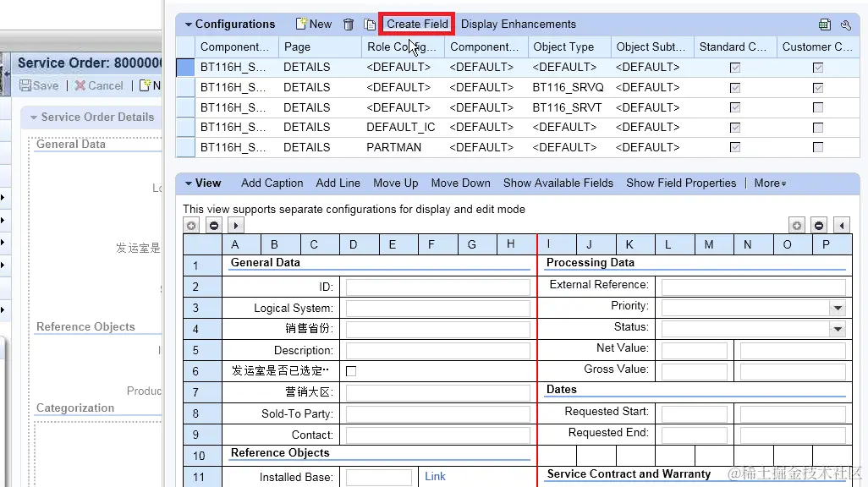Delete configuration using the trash icon
Viewport: 868px width, 487px height.
coord(349,25)
